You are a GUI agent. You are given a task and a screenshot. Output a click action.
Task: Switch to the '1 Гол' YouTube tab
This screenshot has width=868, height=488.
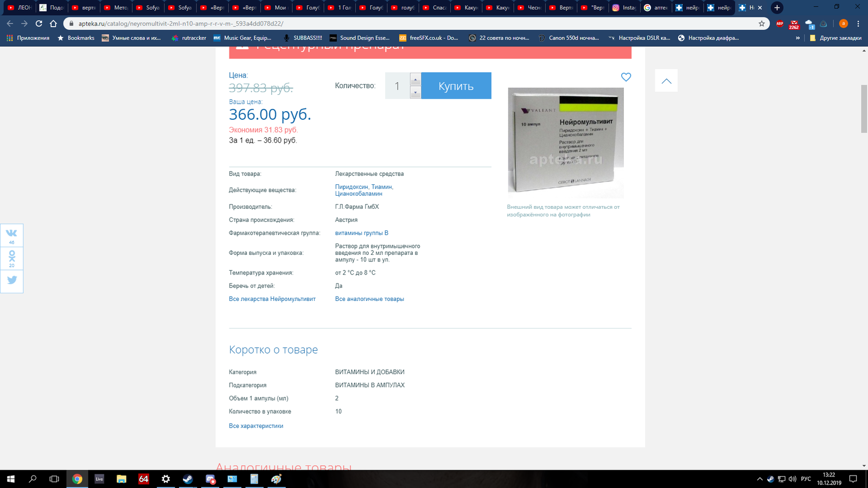[340, 8]
